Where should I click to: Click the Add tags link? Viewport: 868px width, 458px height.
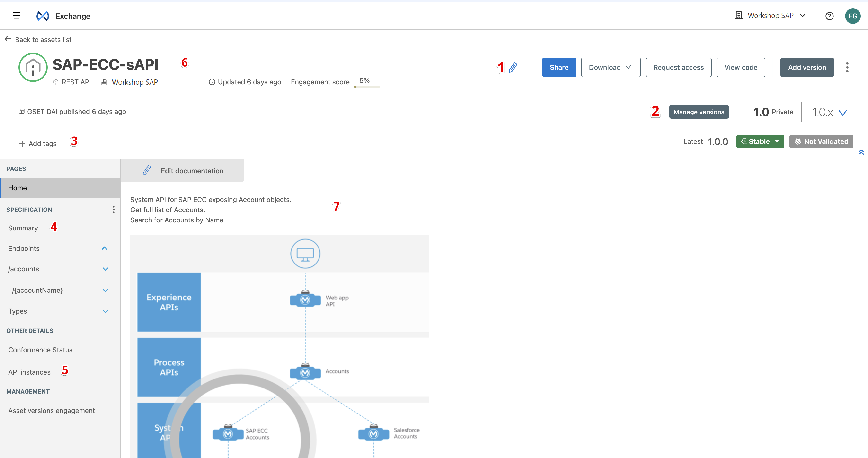pyautogui.click(x=43, y=144)
